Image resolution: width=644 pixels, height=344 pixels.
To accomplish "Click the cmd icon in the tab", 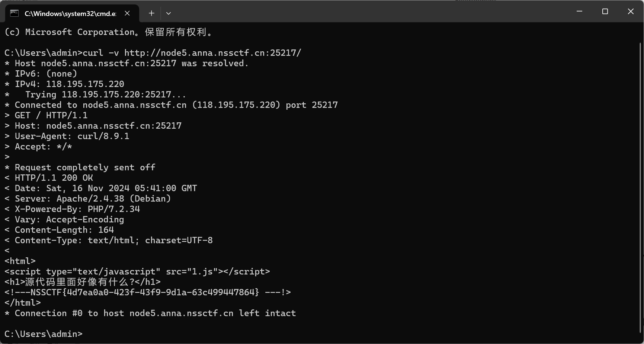I will tap(14, 13).
